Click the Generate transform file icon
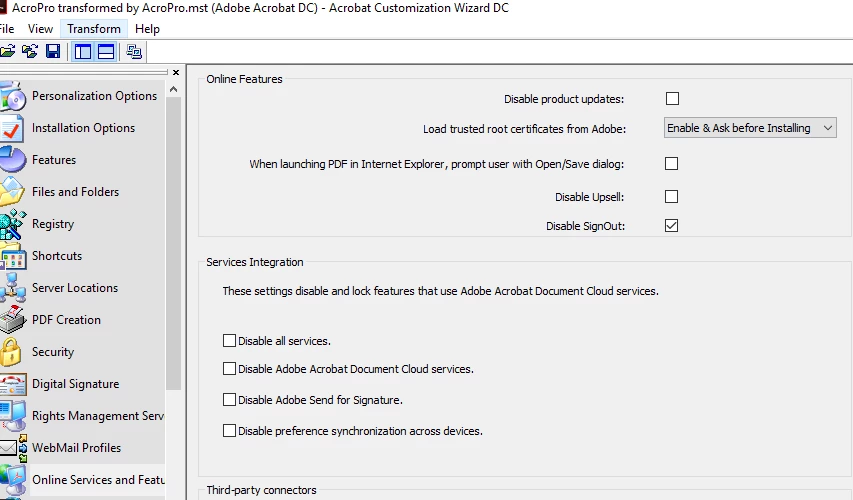 click(134, 52)
